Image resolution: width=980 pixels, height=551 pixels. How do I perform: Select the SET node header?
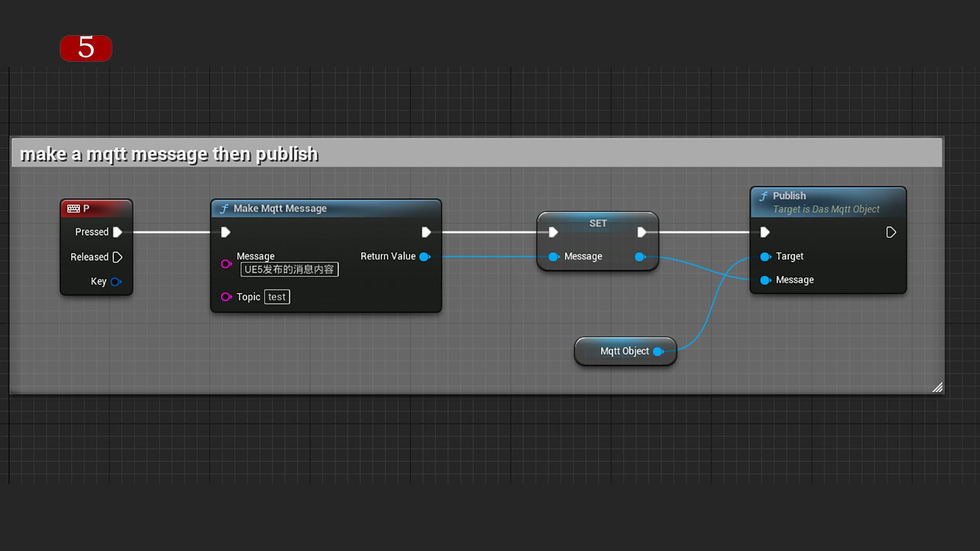[x=597, y=223]
